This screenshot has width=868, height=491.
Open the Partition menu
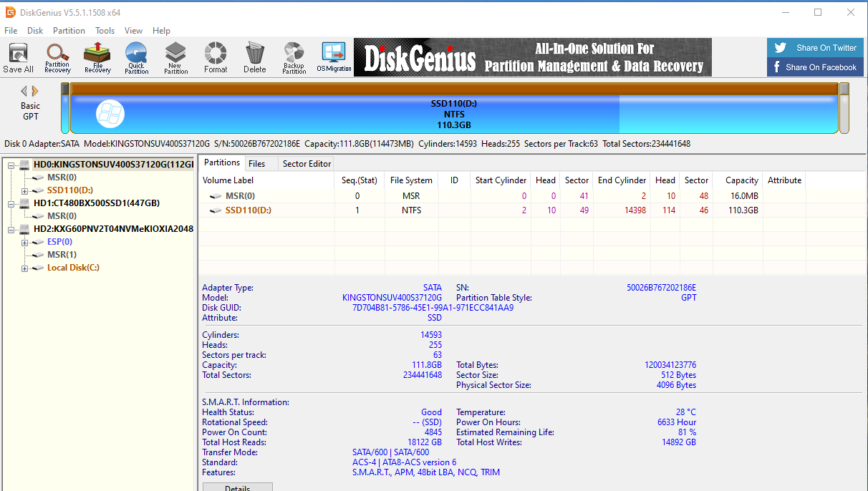pos(69,31)
